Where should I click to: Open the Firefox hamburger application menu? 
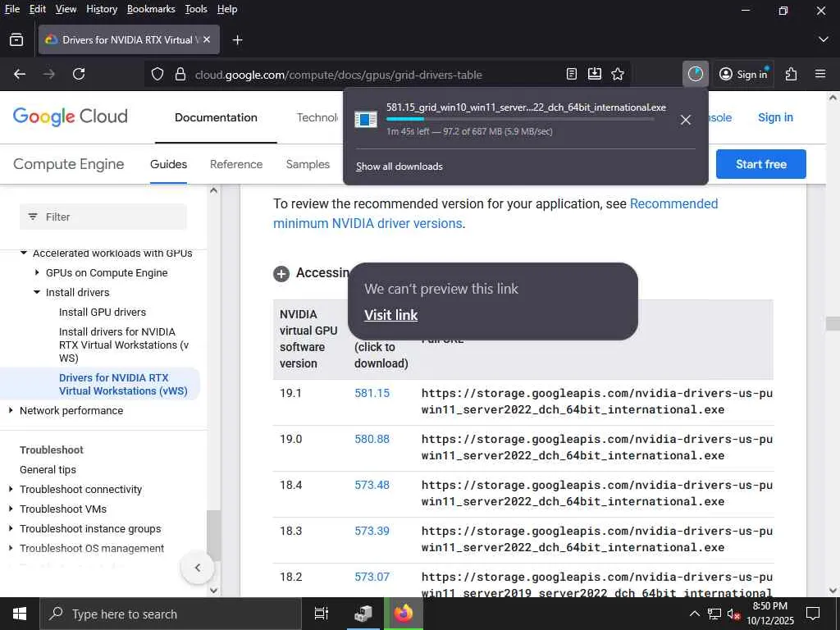tap(820, 74)
